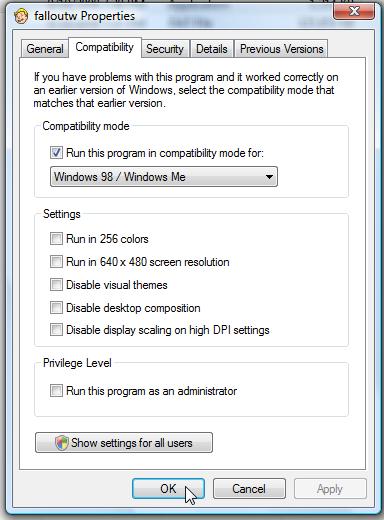The height and width of the screenshot is (520, 384).
Task: Close the falloutw Properties dialog
Action: pos(354,11)
